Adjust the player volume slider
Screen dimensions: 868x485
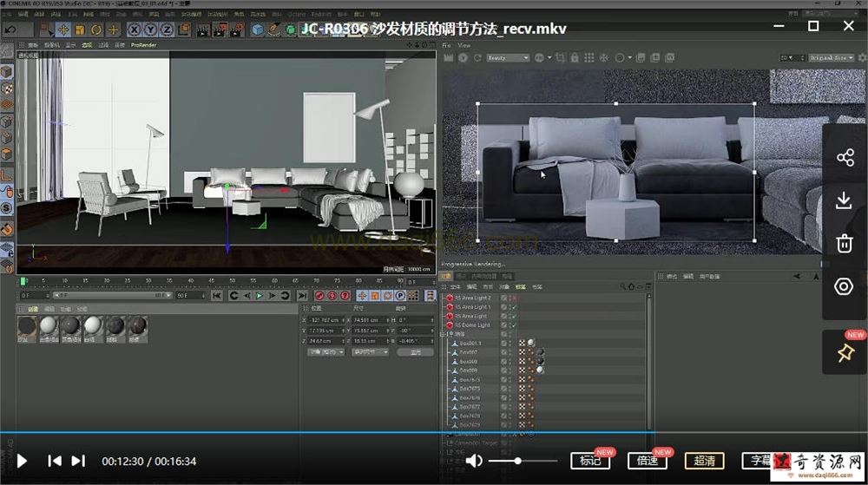tap(523, 461)
